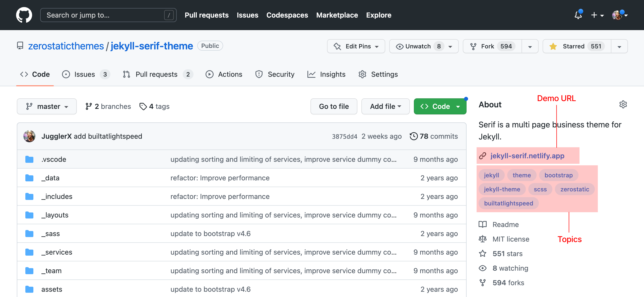This screenshot has height=297, width=644.
Task: Click the assets folder icon
Action: click(x=29, y=289)
